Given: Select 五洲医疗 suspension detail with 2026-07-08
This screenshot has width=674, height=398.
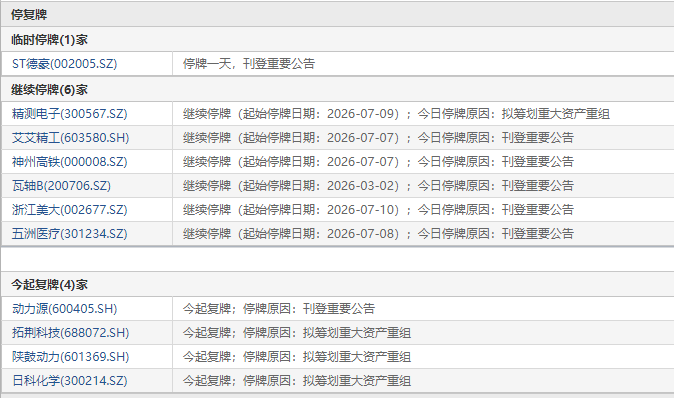Looking at the screenshot, I should 378,234.
